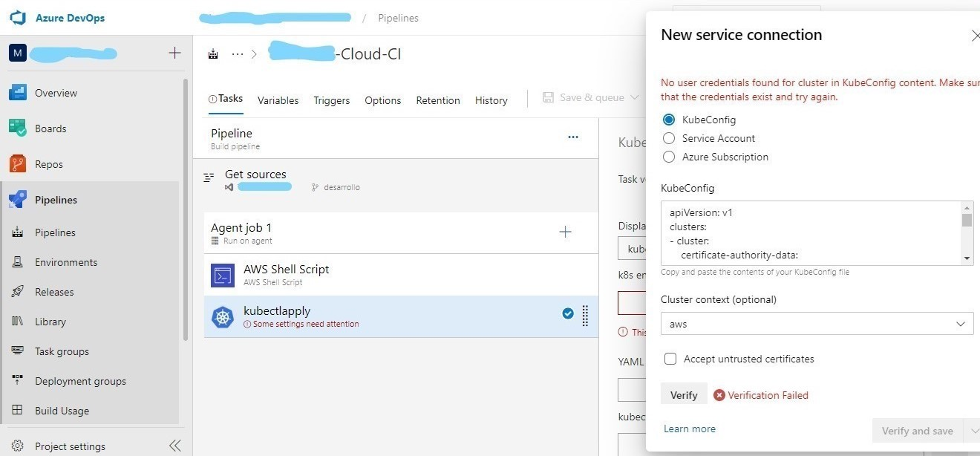Select the Pipeline build pipeline row
Image resolution: width=980 pixels, height=456 pixels.
coord(396,138)
